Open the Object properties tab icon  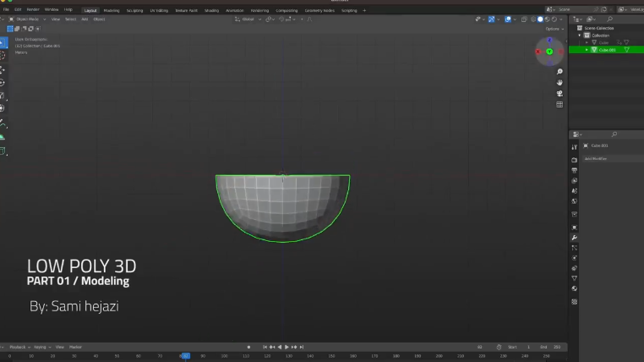(x=574, y=228)
